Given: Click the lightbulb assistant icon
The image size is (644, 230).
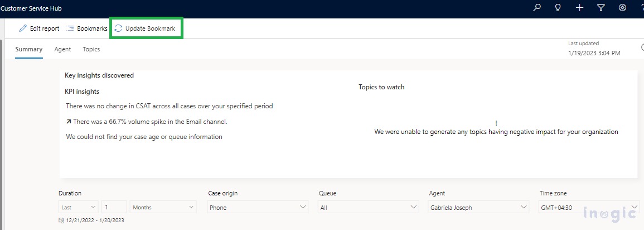Looking at the screenshot, I should coord(558,8).
